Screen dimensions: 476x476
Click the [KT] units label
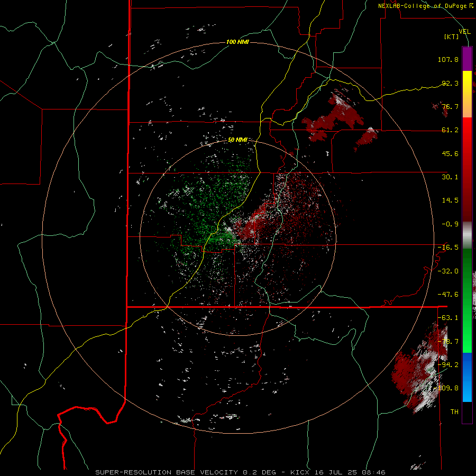pos(452,36)
